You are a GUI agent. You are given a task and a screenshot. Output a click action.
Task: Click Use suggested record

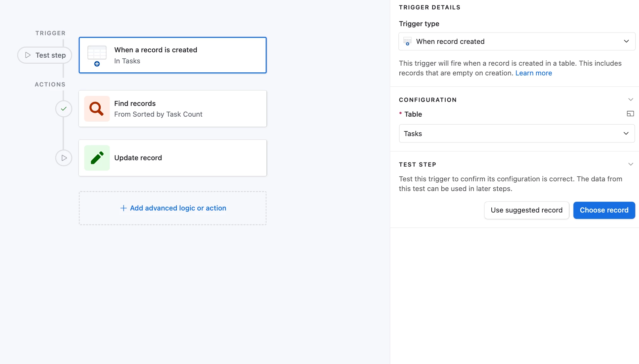(526, 210)
